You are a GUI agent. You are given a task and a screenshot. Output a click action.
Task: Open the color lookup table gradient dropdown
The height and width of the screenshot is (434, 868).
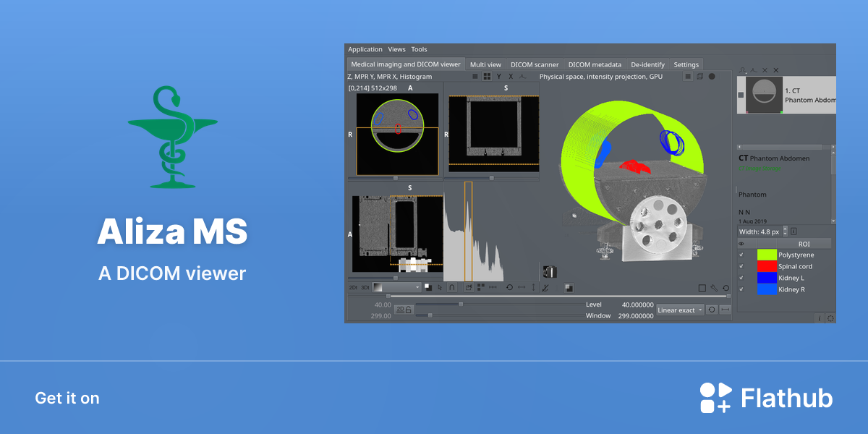click(396, 287)
